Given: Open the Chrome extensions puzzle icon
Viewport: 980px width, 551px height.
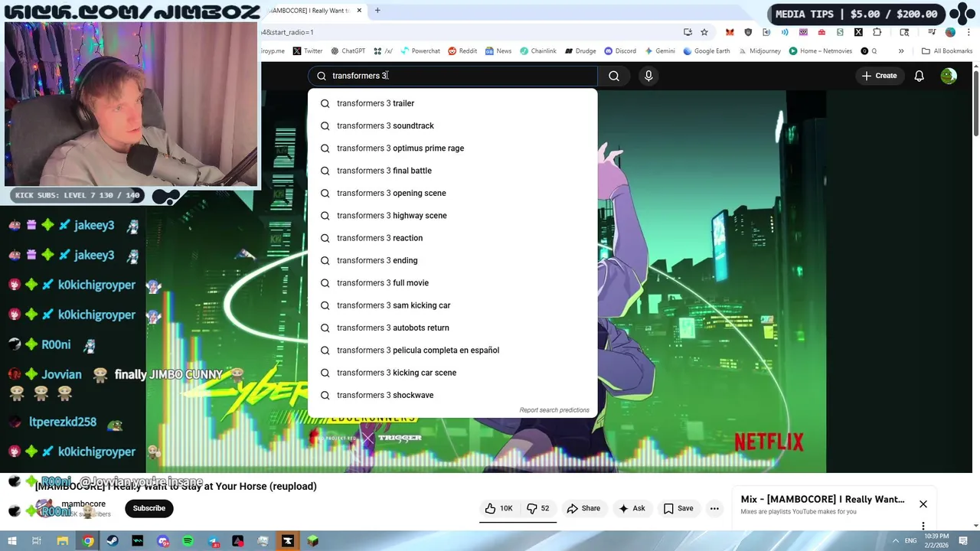Looking at the screenshot, I should click(x=877, y=32).
